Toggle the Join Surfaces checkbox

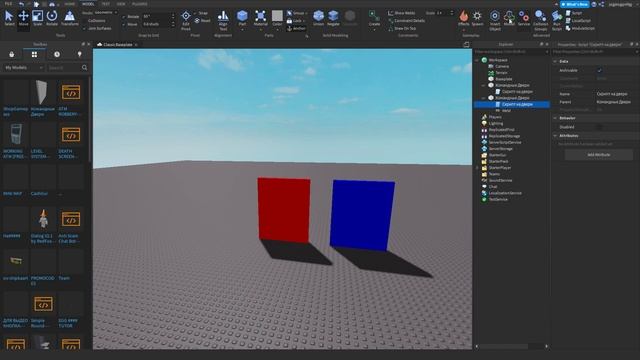[x=84, y=29]
